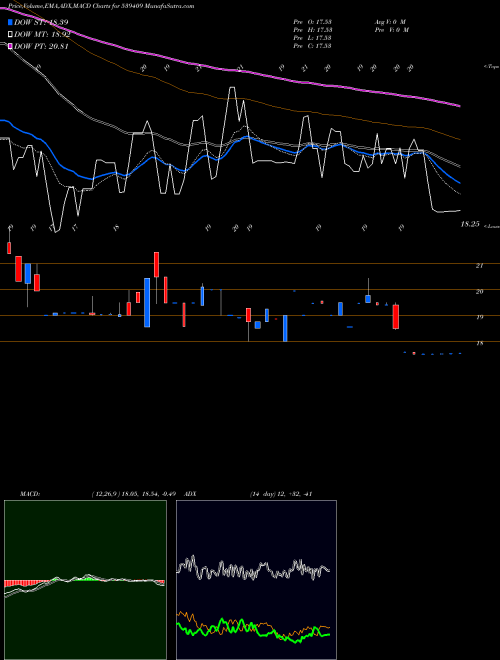Click the 18.25 price label
The height and width of the screenshot is (660, 500).
470,224
